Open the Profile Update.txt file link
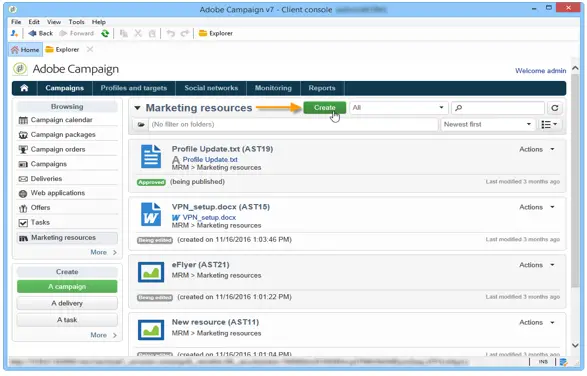587x376 pixels. click(210, 160)
